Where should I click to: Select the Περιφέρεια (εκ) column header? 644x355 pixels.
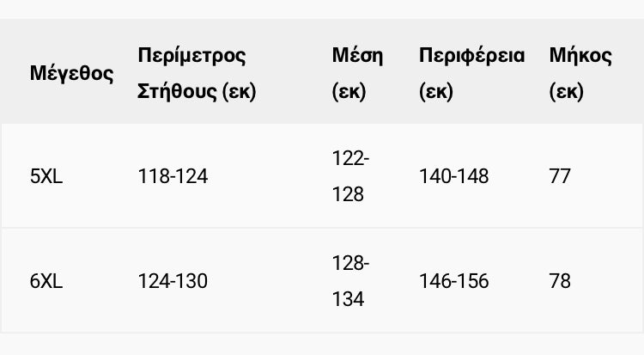click(471, 73)
